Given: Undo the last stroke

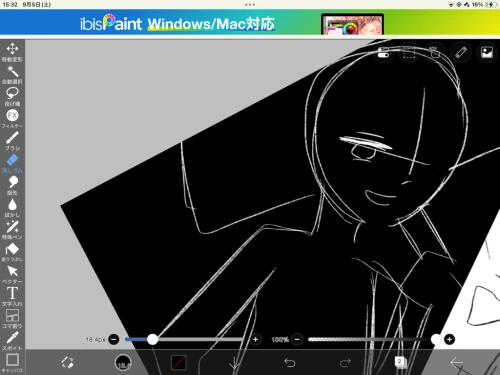Looking at the screenshot, I should pos(289,362).
